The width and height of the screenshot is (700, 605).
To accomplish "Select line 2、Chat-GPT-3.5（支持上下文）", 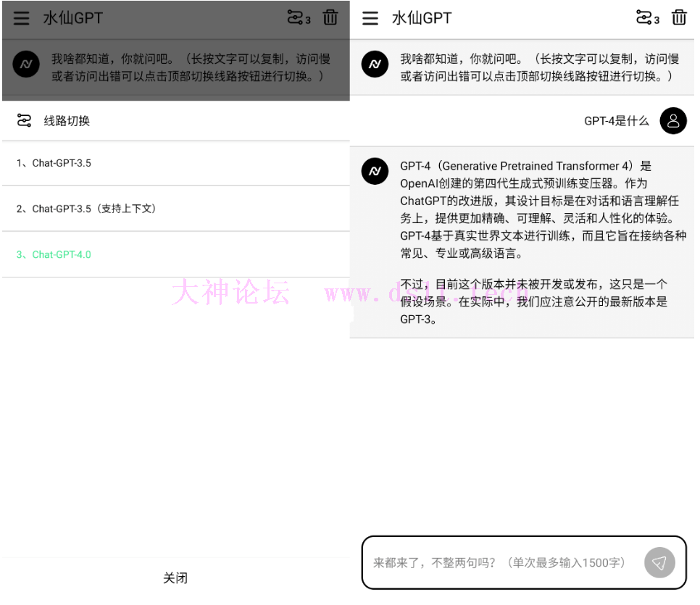I will [x=176, y=209].
